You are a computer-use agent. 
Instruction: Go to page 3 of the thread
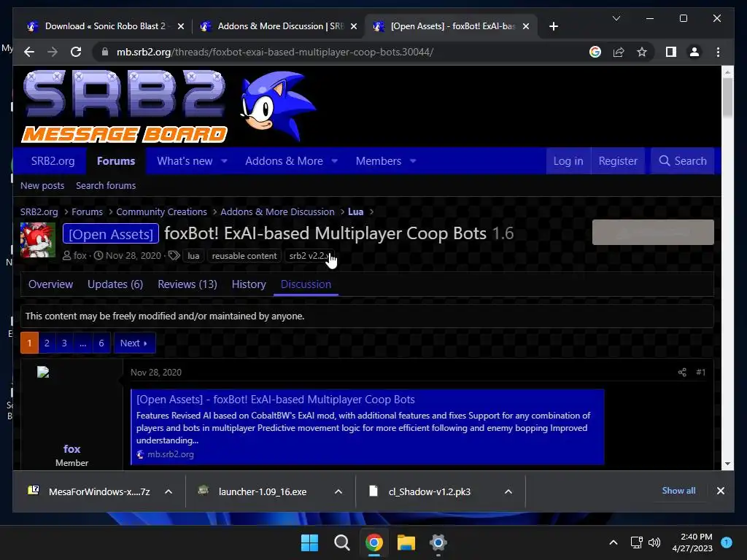(x=64, y=343)
